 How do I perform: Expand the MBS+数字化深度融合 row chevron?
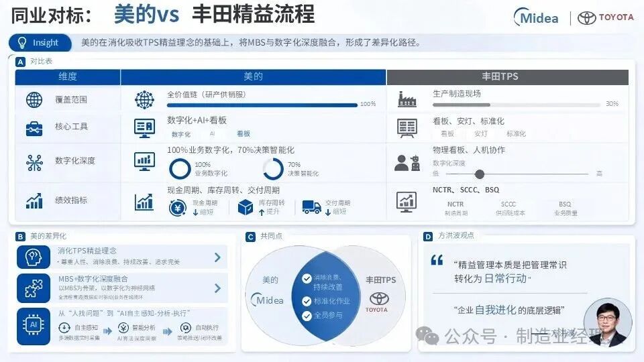point(217,288)
